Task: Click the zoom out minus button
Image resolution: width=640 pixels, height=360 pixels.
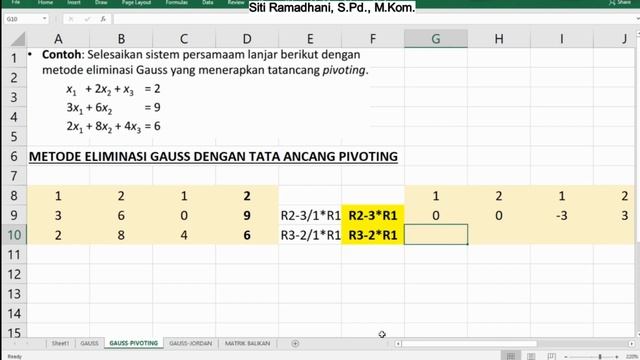Action: [x=566, y=357]
